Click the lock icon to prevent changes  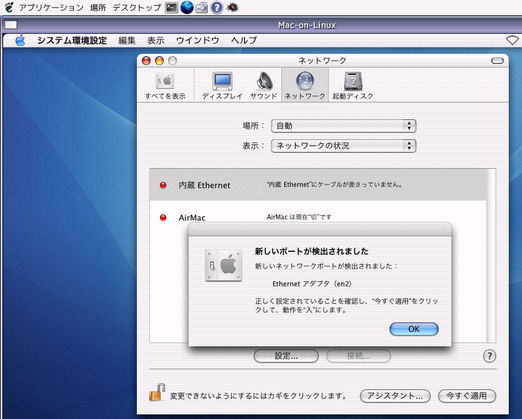(157, 393)
